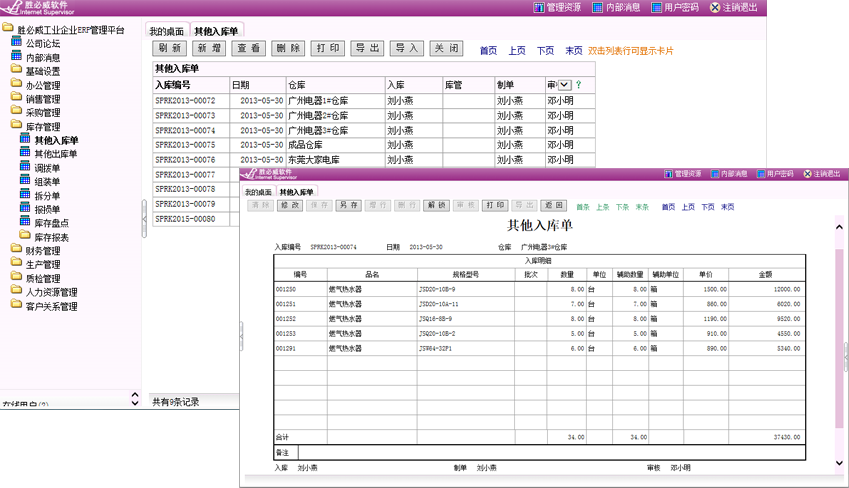Switch to 我的桌面 tab in back window
The width and height of the screenshot is (849, 488).
pos(166,31)
